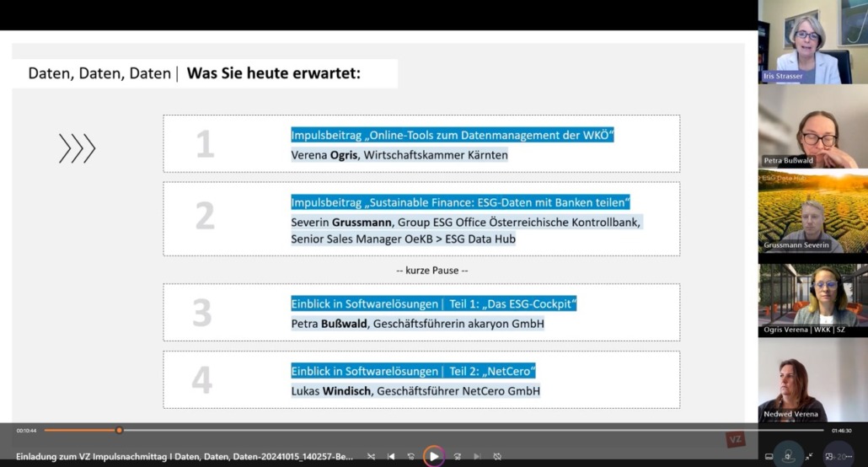Select Ogris Verena's video thumbnail
The image size is (868, 467).
click(812, 295)
